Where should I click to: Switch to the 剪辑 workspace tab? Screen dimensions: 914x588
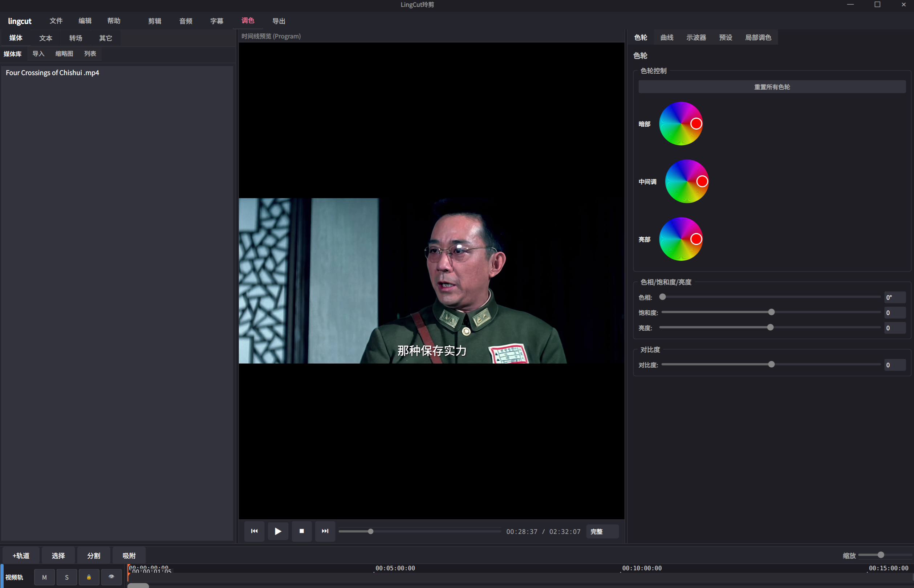(x=155, y=21)
